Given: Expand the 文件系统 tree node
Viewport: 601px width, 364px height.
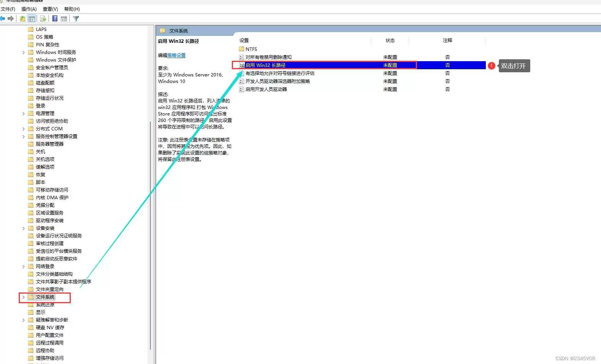Looking at the screenshot, I should [23, 297].
